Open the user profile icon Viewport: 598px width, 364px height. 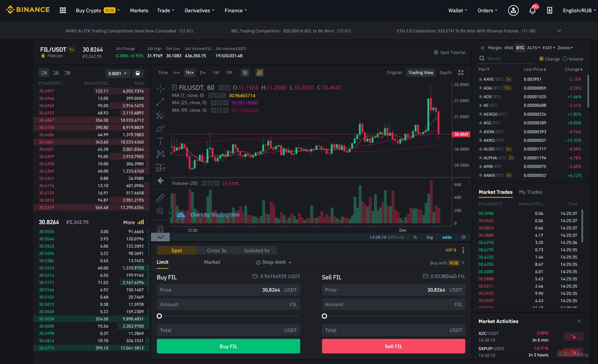(513, 10)
